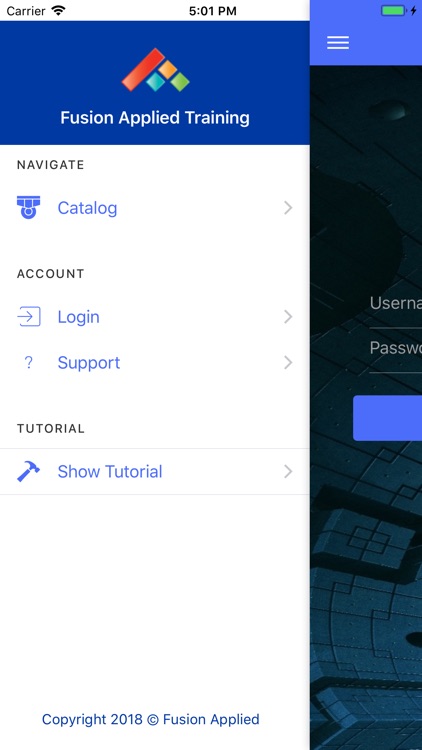Focus the Password input field
Image resolution: width=422 pixels, height=750 pixels.
[x=396, y=351]
